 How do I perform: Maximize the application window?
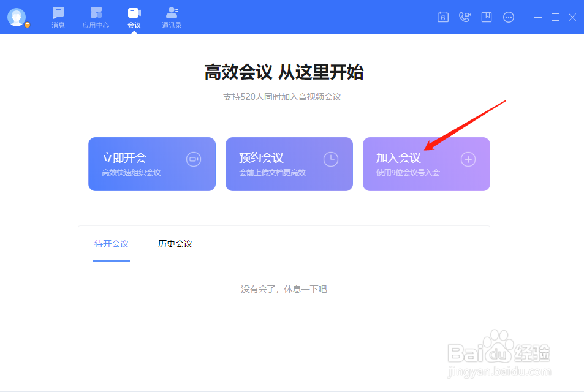(x=555, y=17)
